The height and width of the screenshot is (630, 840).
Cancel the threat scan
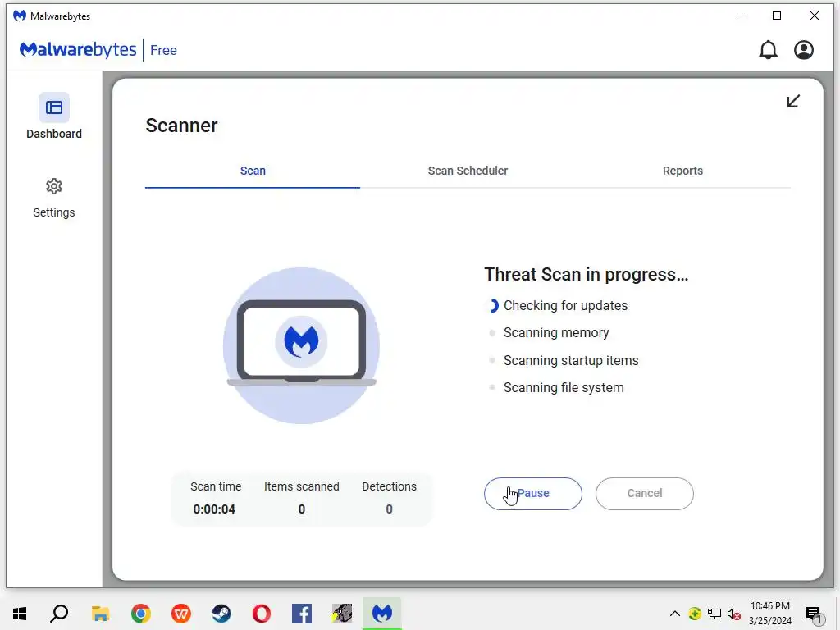(645, 493)
